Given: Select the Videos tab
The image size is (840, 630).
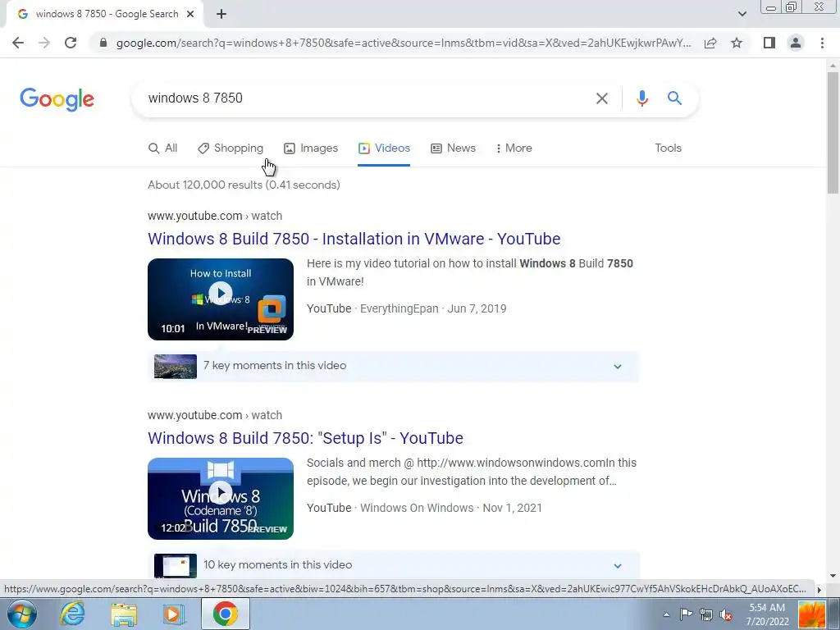Looking at the screenshot, I should 384,148.
